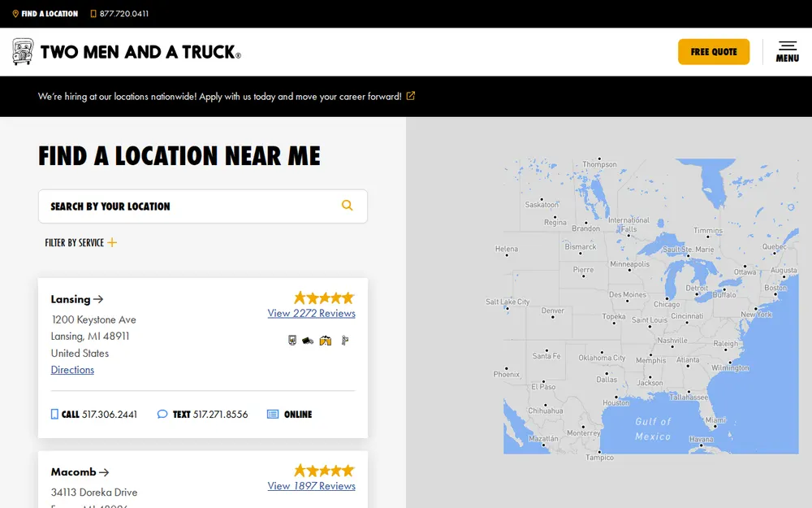Click the form icon next to ONLINE
Image resolution: width=812 pixels, height=508 pixels.
point(273,415)
